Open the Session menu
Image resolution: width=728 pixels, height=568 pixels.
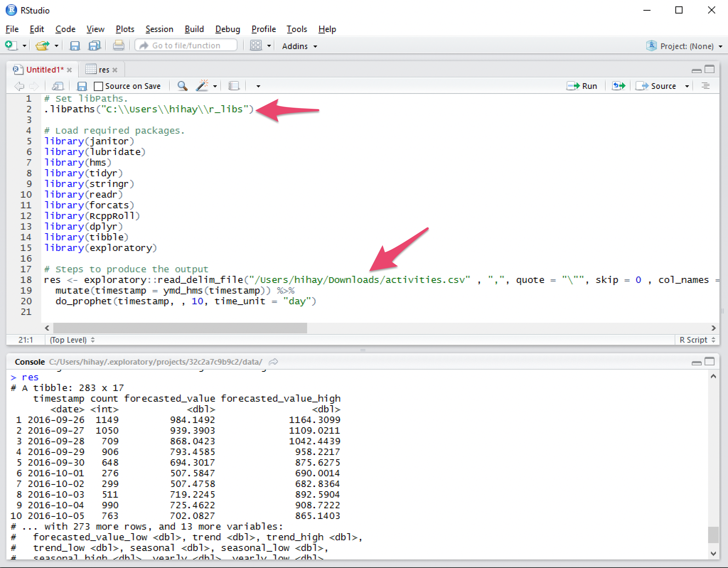(x=159, y=29)
